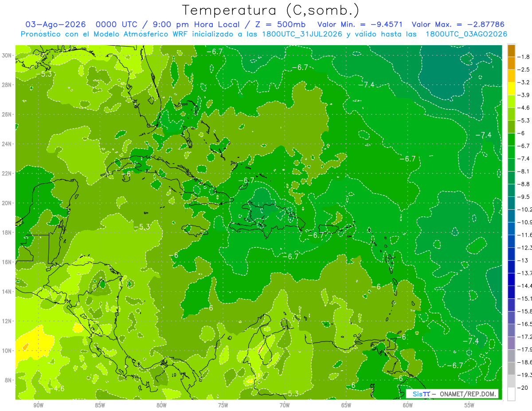
Task: Click the '80W' longitude label
Action: point(161,405)
